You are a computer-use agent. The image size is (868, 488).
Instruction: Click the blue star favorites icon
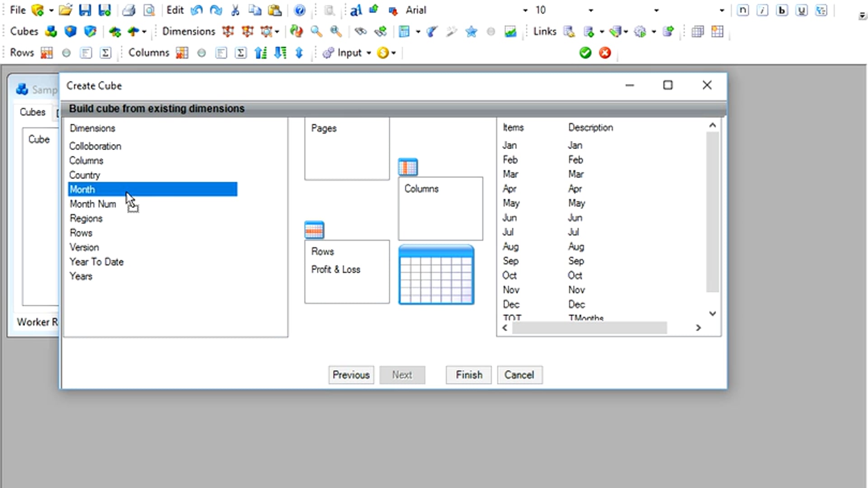[x=471, y=32]
